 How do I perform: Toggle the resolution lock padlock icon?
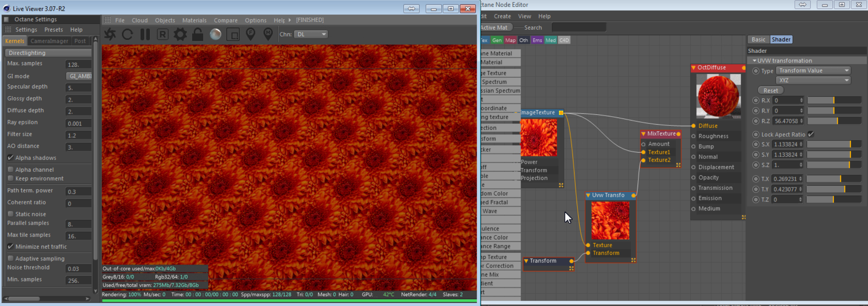(198, 34)
